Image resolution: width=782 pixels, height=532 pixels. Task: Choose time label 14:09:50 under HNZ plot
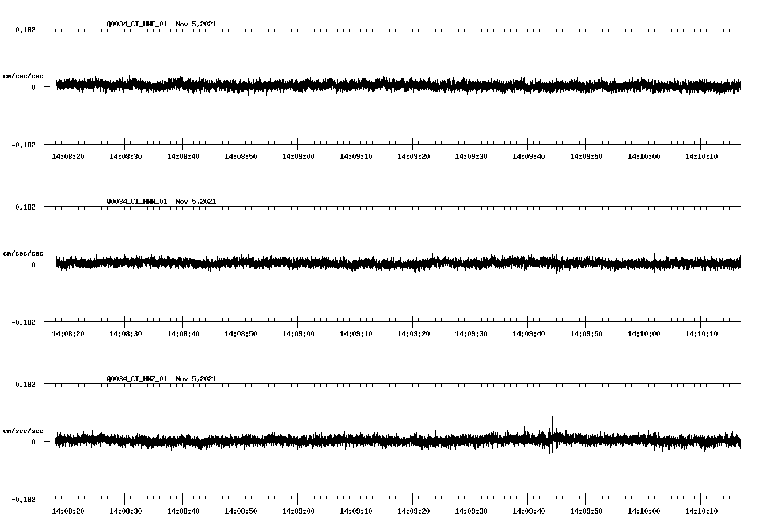pyautogui.click(x=586, y=511)
